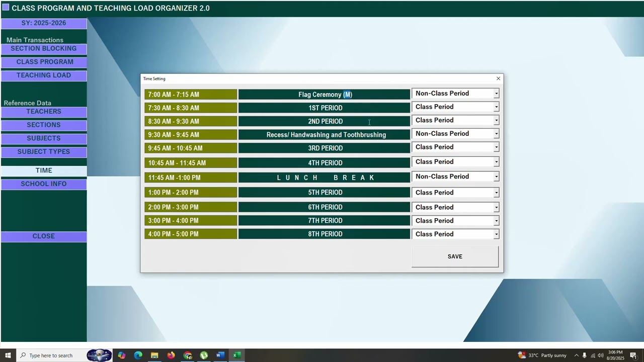
Task: Open Microsoft Copilot from the taskbar
Action: (122, 355)
